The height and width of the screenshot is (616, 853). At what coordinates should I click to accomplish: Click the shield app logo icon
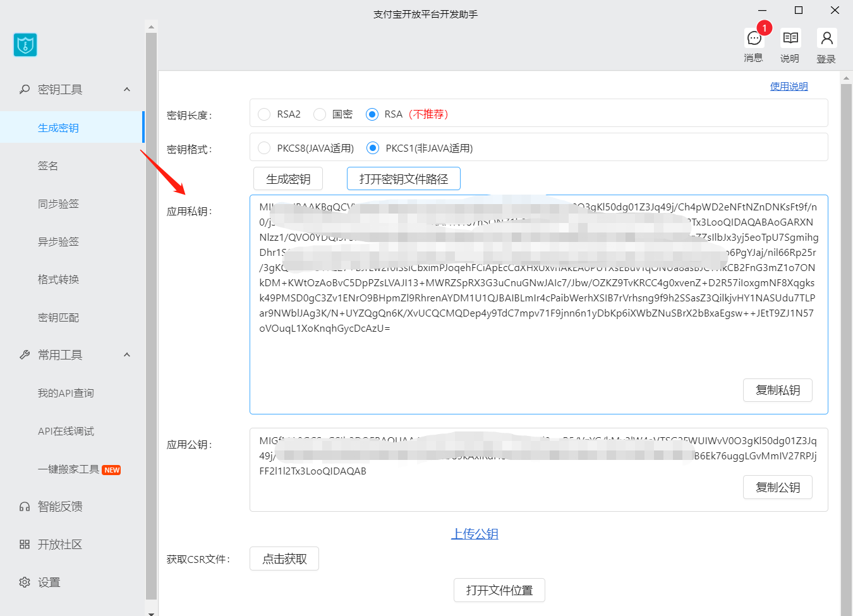point(25,45)
